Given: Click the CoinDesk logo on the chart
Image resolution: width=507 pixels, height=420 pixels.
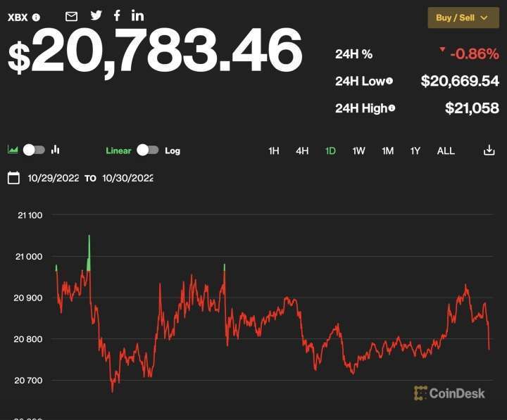Looking at the screenshot, I should [x=449, y=393].
